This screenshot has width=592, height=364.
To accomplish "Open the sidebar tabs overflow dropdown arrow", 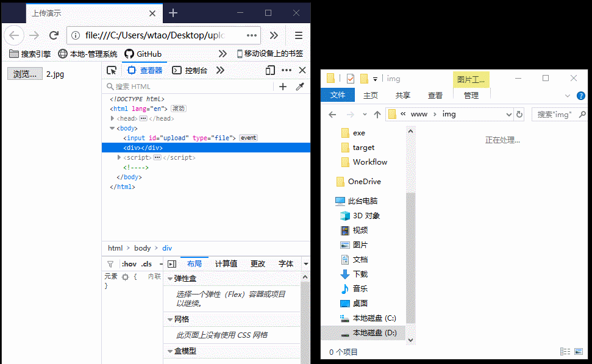I will (306, 263).
